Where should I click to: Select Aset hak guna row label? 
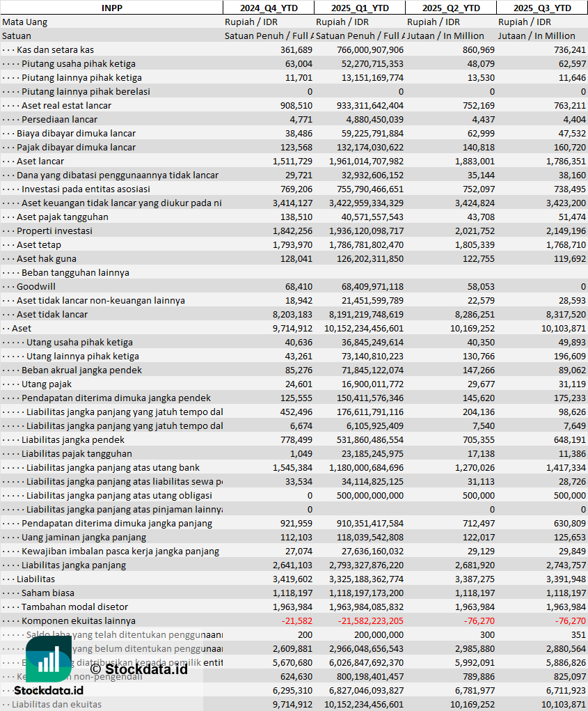(x=46, y=259)
